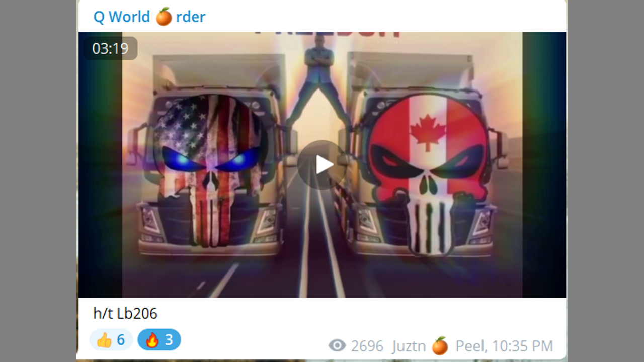Click the 2696 view count
Screen dimensions: 644x362
pos(367,346)
